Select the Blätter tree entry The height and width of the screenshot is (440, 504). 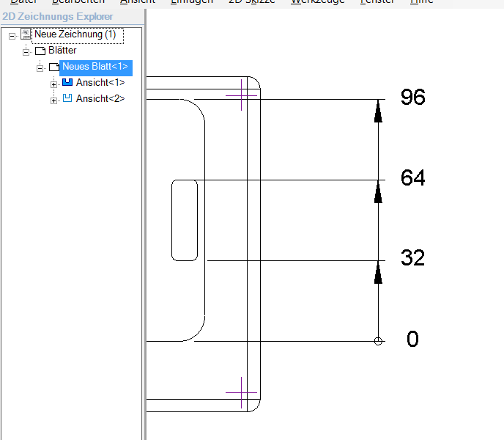point(62,50)
